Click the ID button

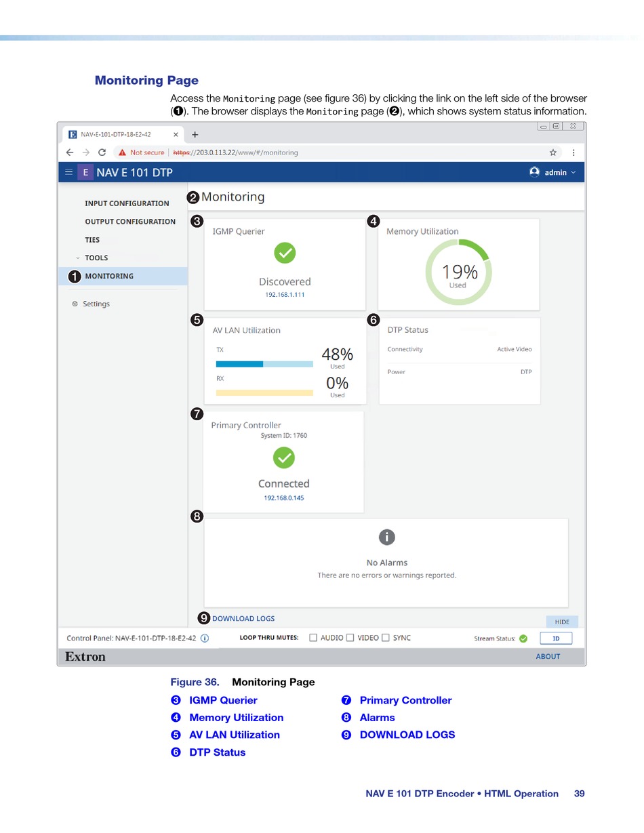coord(556,638)
